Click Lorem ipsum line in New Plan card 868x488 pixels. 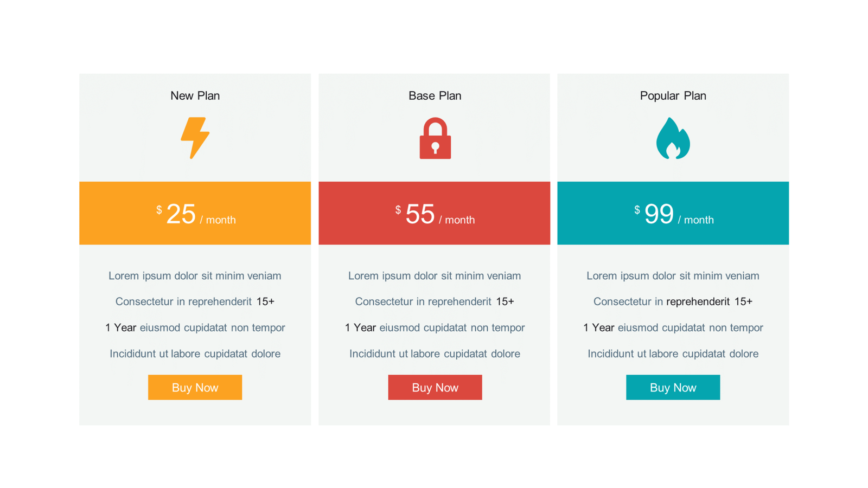195,275
